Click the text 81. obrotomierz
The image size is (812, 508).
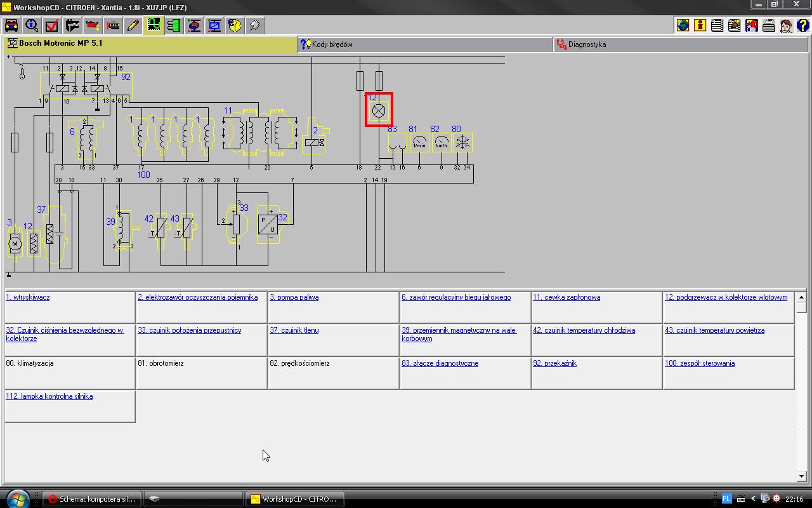click(160, 363)
